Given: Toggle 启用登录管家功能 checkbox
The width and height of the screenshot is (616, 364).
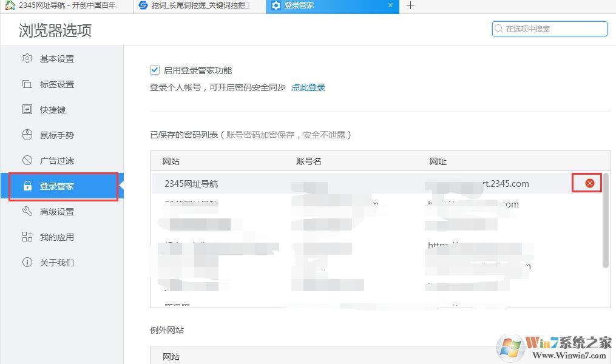Looking at the screenshot, I should pos(155,70).
